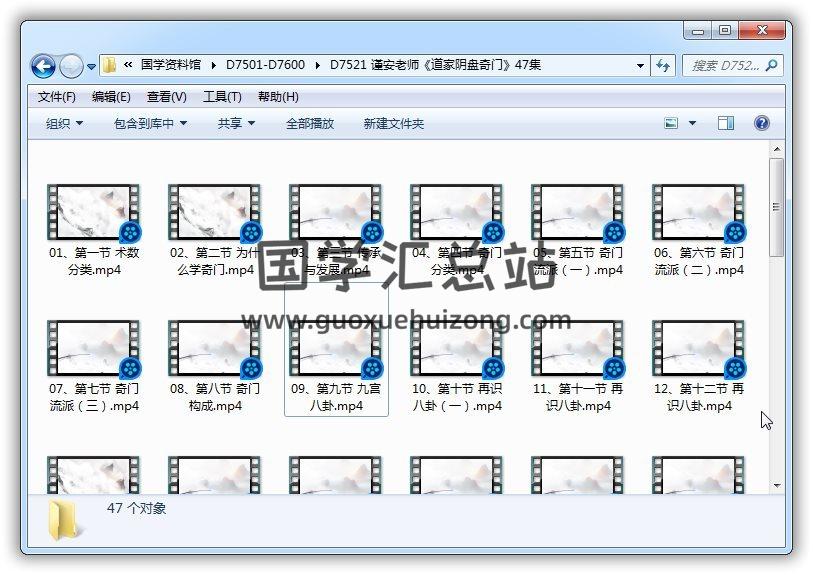The width and height of the screenshot is (813, 575).
Task: Click the 全部播放 button
Action: coord(310,124)
